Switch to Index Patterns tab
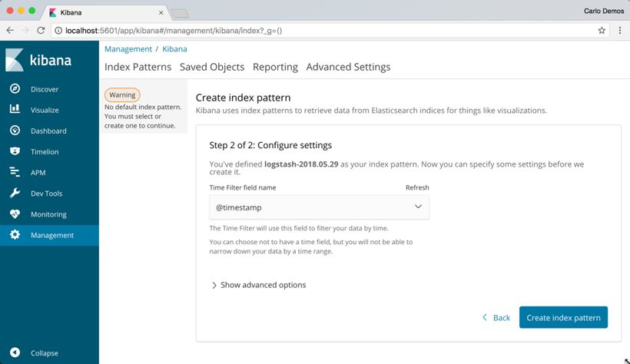Viewport: 630px width, 364px height. coord(138,67)
